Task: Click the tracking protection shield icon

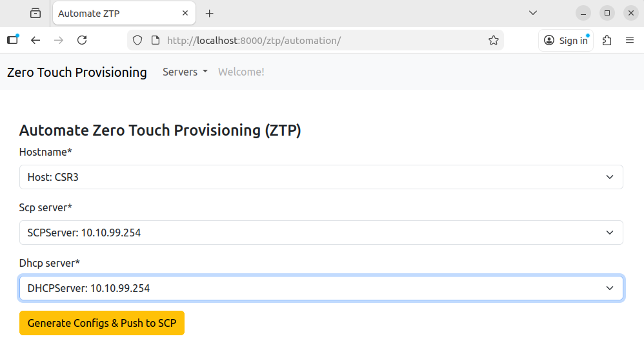Action: pos(137,40)
